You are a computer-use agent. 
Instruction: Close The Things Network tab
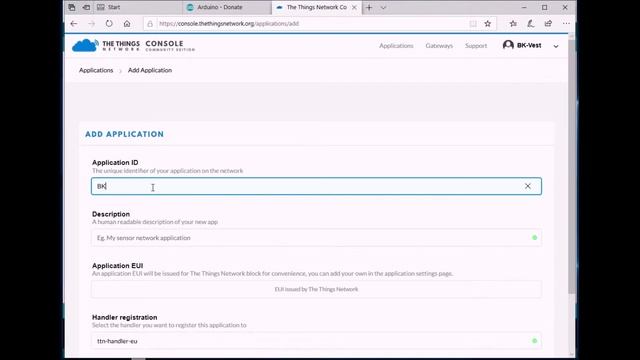point(354,7)
